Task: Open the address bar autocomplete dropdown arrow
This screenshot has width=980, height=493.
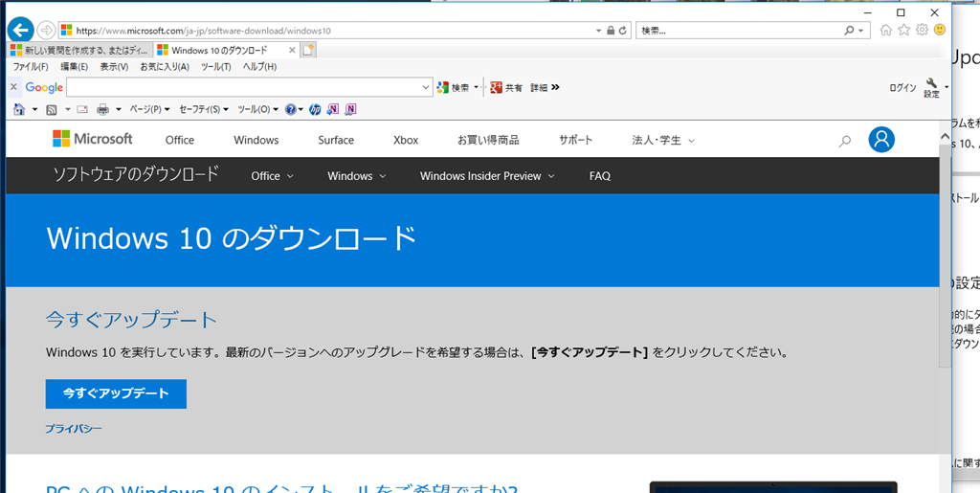Action: point(599,30)
